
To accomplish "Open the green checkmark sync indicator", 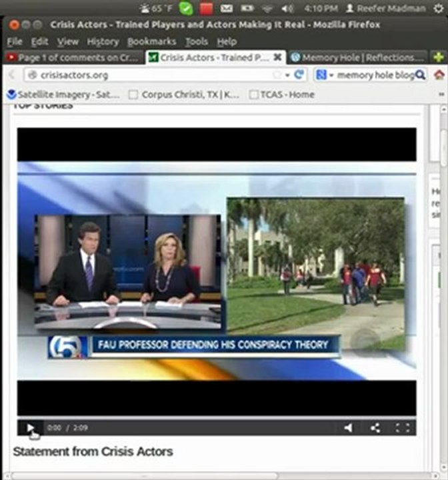I will pos(185,8).
